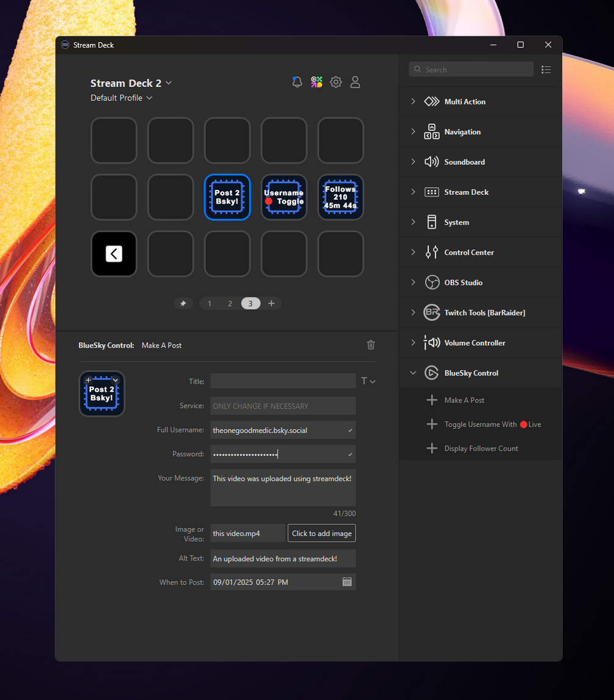
Task: Add a new page with plus icon
Action: tap(271, 304)
